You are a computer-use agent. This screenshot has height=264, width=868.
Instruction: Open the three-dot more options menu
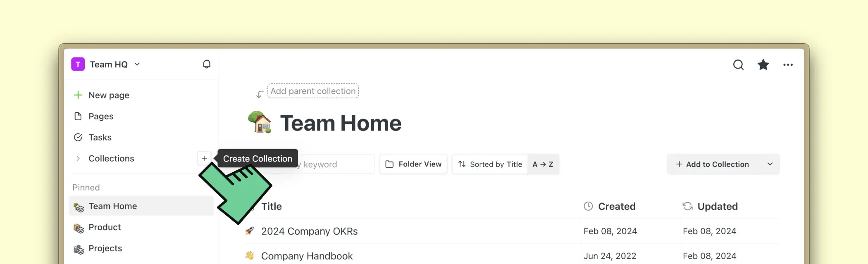click(788, 65)
